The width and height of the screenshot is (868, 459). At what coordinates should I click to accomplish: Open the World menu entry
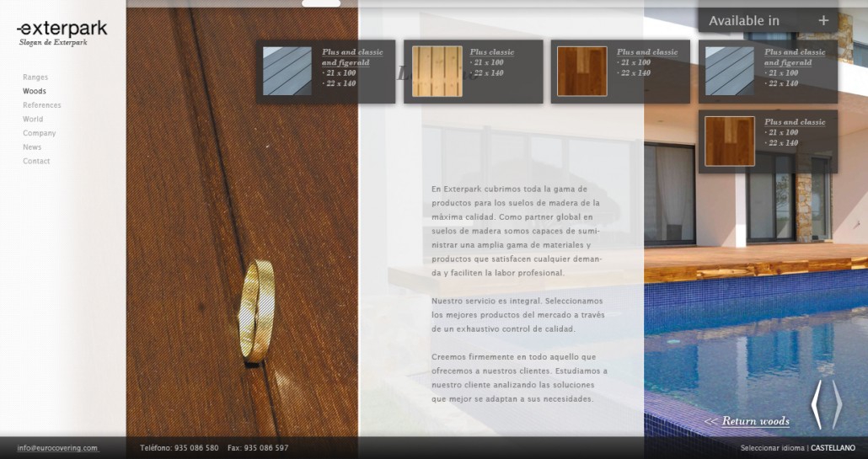coord(33,120)
